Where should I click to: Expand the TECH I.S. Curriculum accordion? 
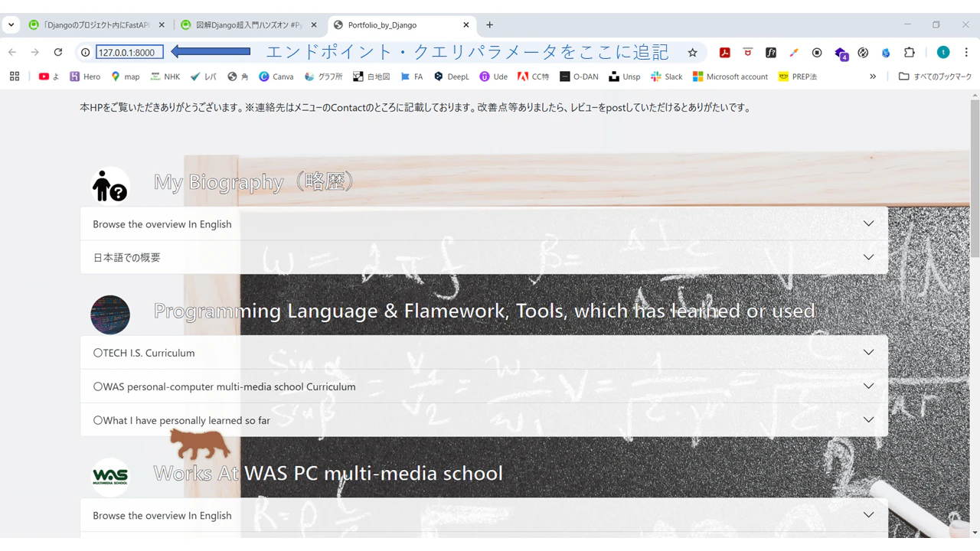(484, 353)
